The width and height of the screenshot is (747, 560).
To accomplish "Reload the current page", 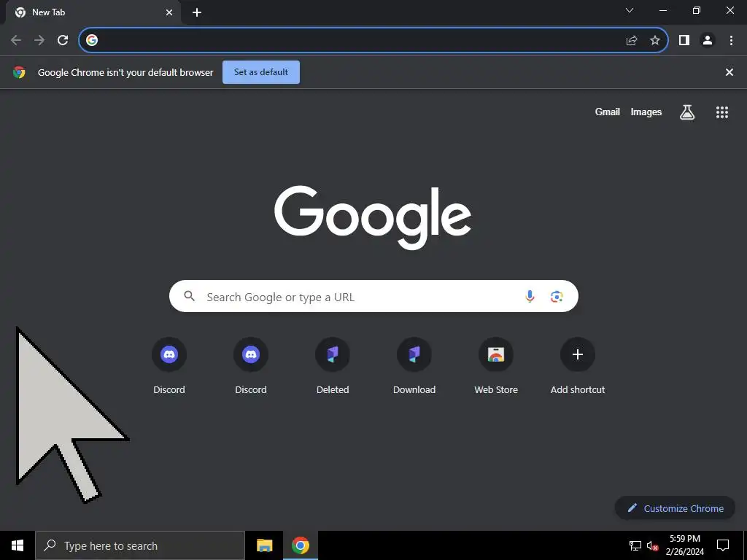I will click(63, 40).
